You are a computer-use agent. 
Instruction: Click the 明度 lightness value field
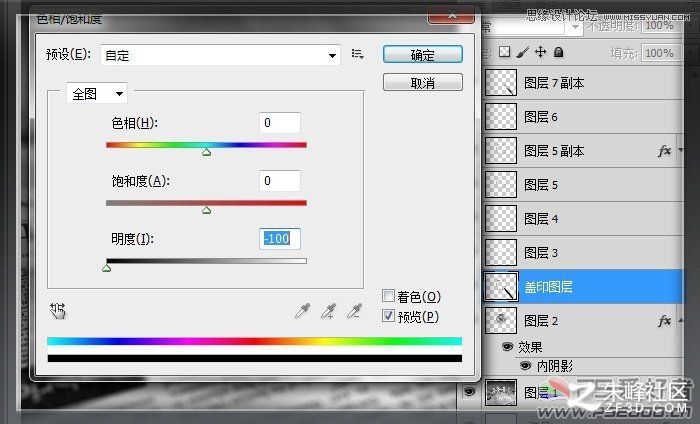coord(280,239)
